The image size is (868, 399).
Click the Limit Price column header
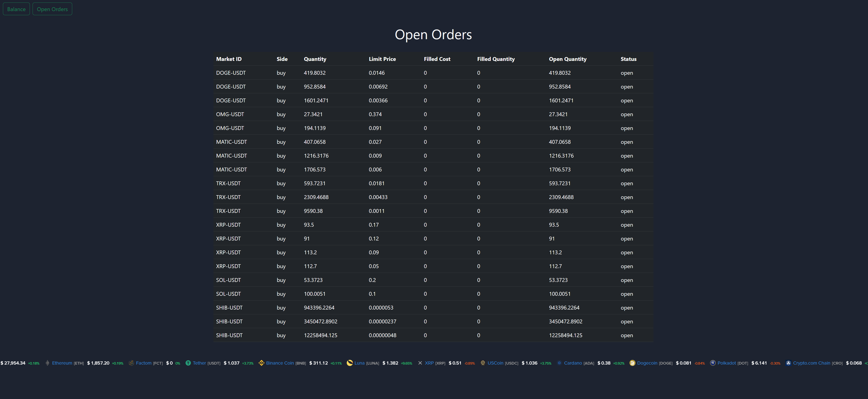pos(382,59)
